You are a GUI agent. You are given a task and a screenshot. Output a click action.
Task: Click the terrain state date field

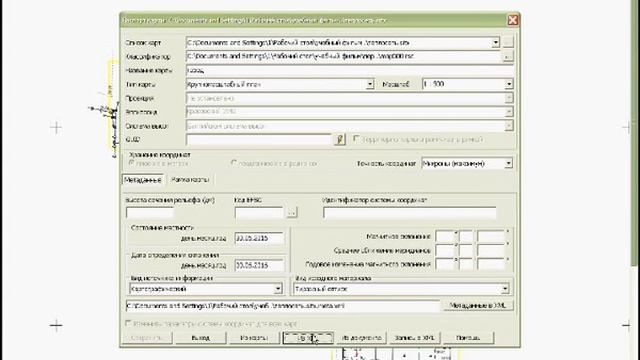[x=259, y=238]
